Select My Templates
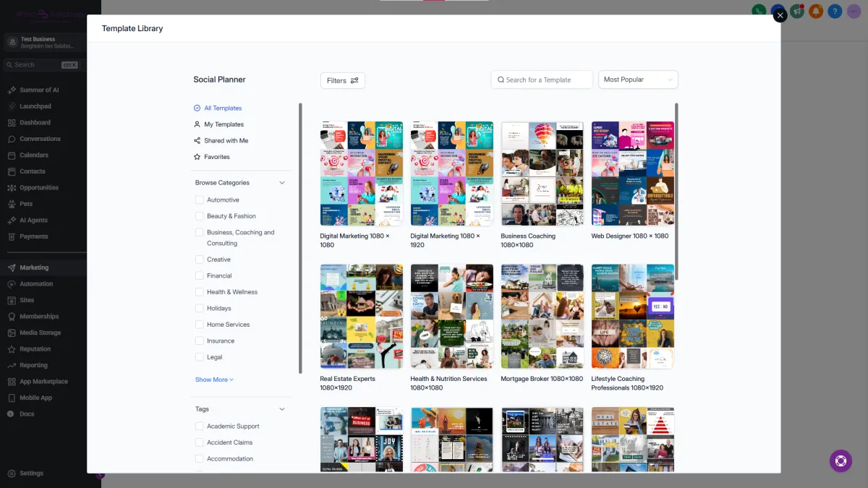The image size is (868, 488). click(x=218, y=124)
